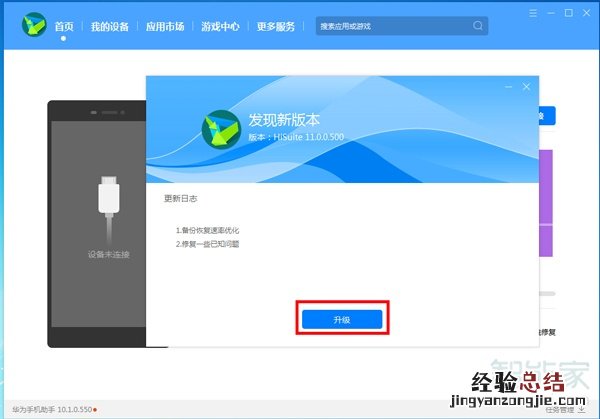The height and width of the screenshot is (419, 600).
Task: Open the 应用市场 tab
Action: [x=165, y=26]
